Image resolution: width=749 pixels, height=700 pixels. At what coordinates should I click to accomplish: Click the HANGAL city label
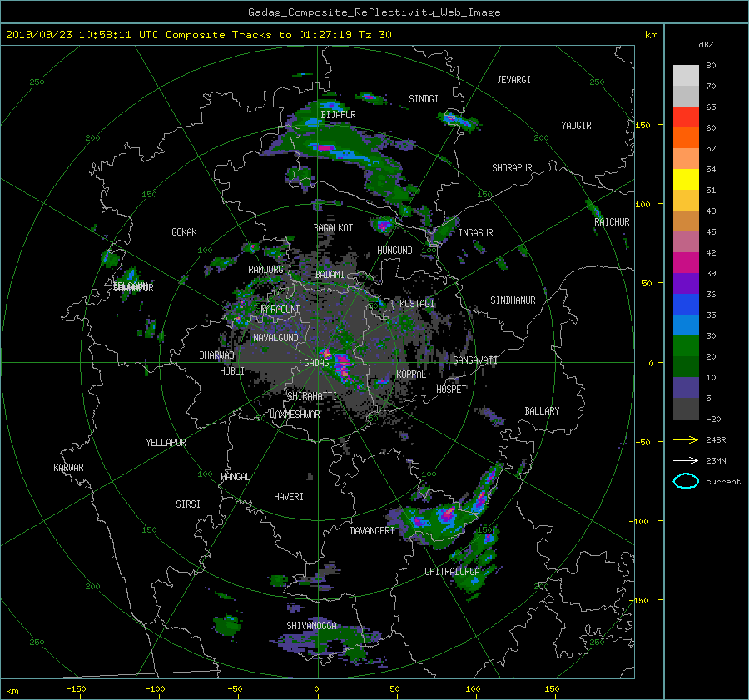[x=235, y=477]
